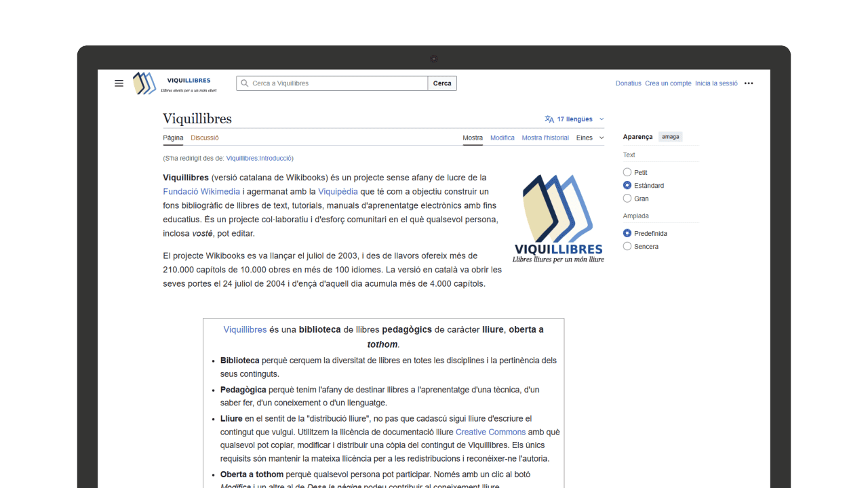Select the Mostra view tab

click(x=473, y=138)
